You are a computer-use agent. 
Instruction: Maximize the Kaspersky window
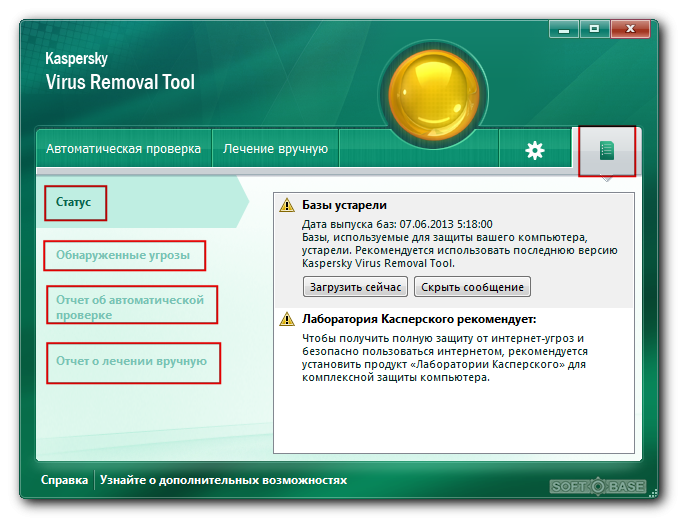click(x=595, y=29)
